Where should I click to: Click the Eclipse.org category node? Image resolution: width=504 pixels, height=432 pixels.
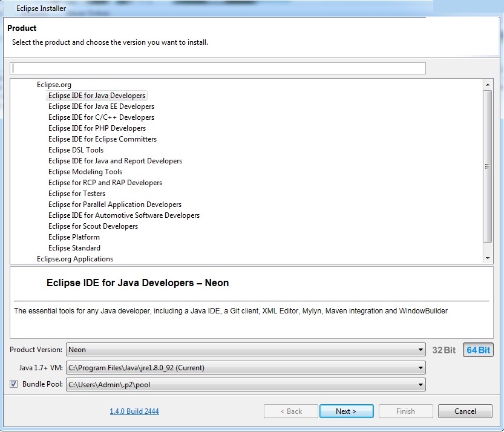pyautogui.click(x=54, y=85)
